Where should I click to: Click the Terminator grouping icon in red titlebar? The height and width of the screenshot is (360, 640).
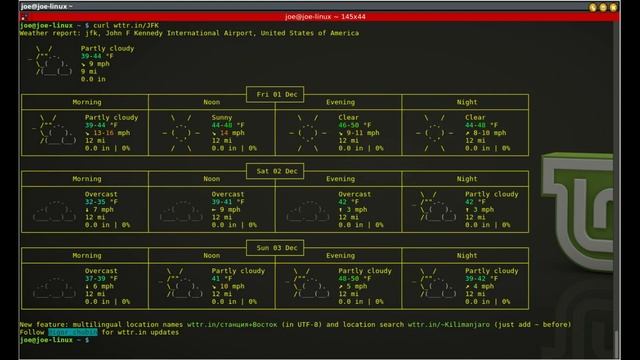tap(24, 17)
